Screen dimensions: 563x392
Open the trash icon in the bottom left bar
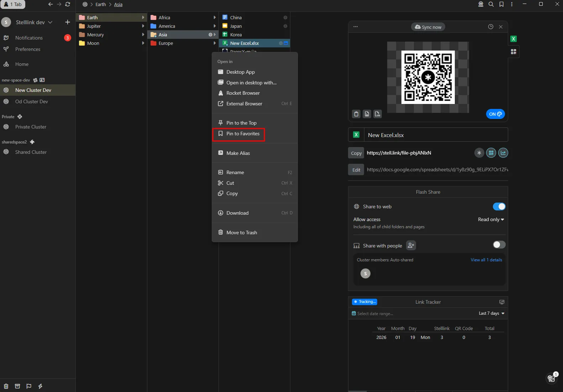click(x=6, y=386)
